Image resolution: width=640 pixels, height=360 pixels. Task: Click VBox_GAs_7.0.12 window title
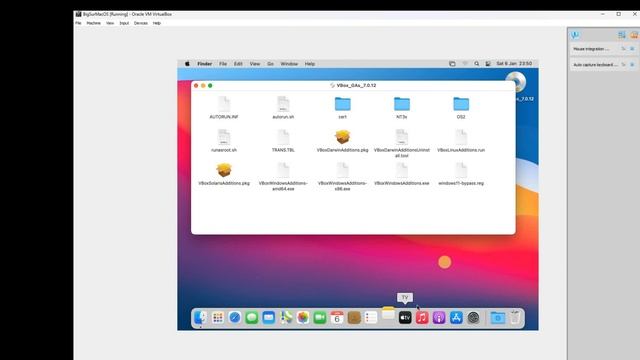[x=356, y=85]
